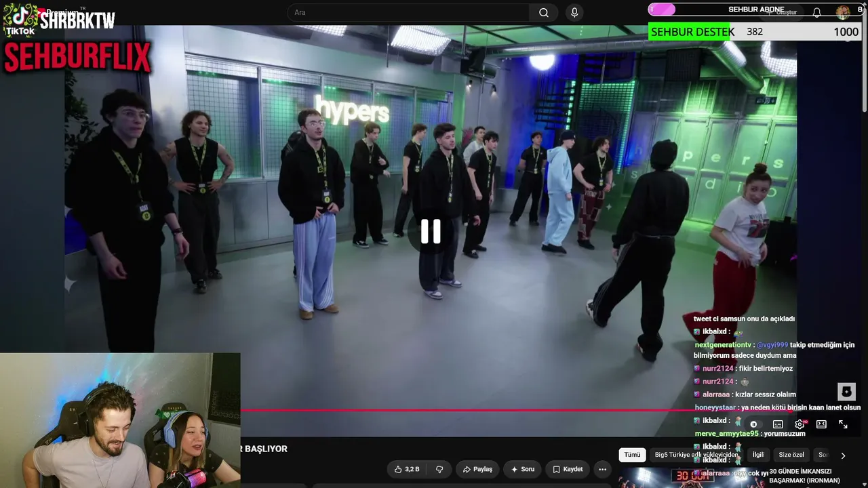Focus the Ara search field
This screenshot has height=488, width=868.
point(408,12)
